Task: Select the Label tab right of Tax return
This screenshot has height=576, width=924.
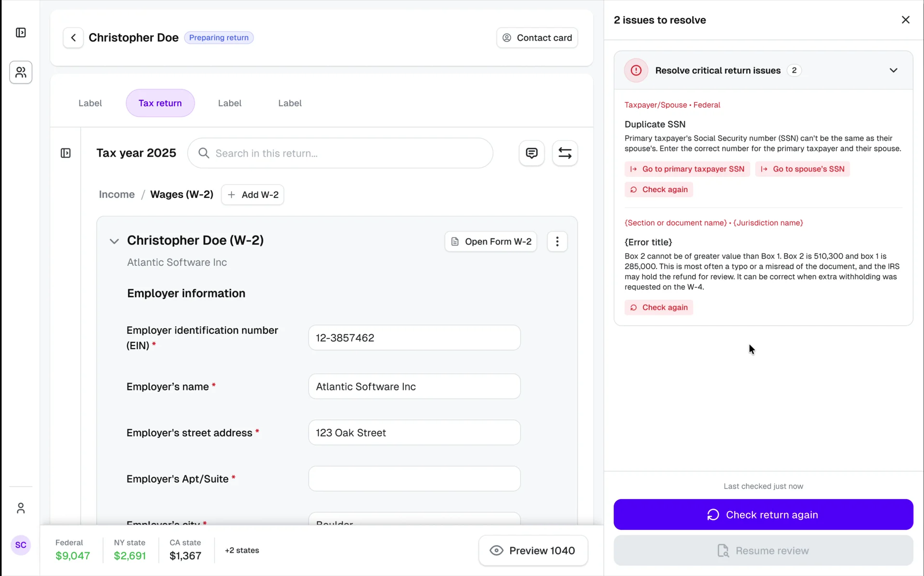Action: (x=230, y=103)
